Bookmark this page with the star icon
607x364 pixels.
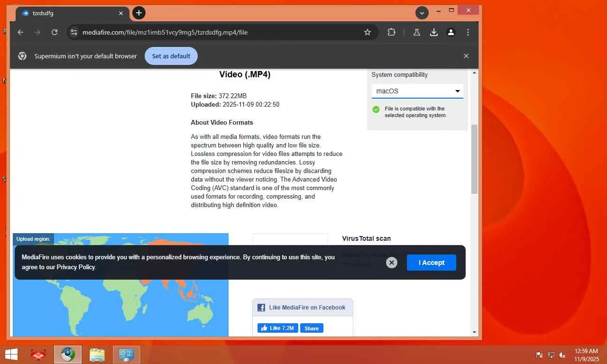pyautogui.click(x=368, y=32)
